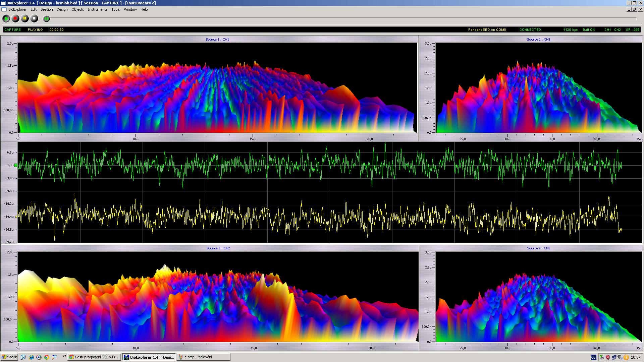The image size is (644, 362).
Task: Open the Design menu
Action: pyautogui.click(x=62, y=9)
